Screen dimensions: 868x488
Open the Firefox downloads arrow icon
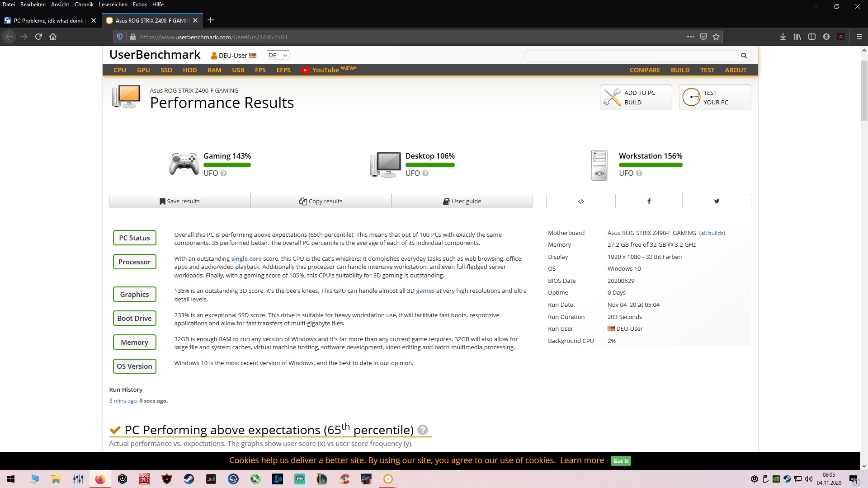(783, 37)
